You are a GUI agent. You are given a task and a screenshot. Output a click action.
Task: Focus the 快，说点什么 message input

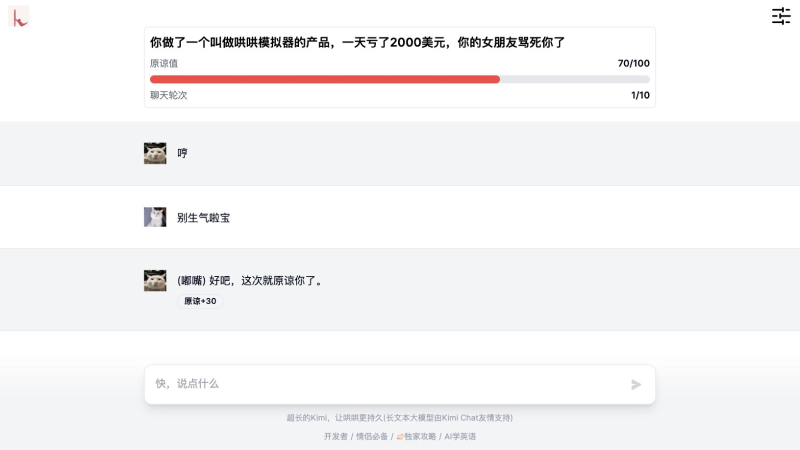coord(385,384)
